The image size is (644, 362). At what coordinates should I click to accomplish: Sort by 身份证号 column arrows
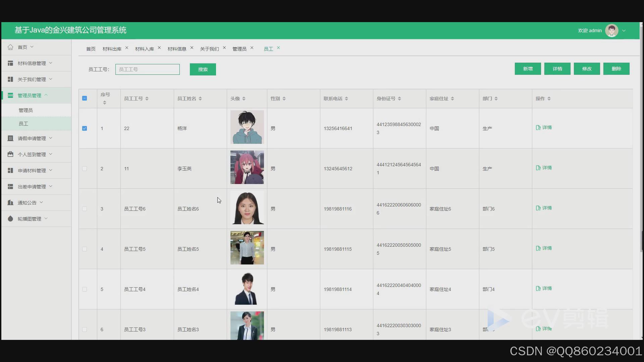coord(399,99)
